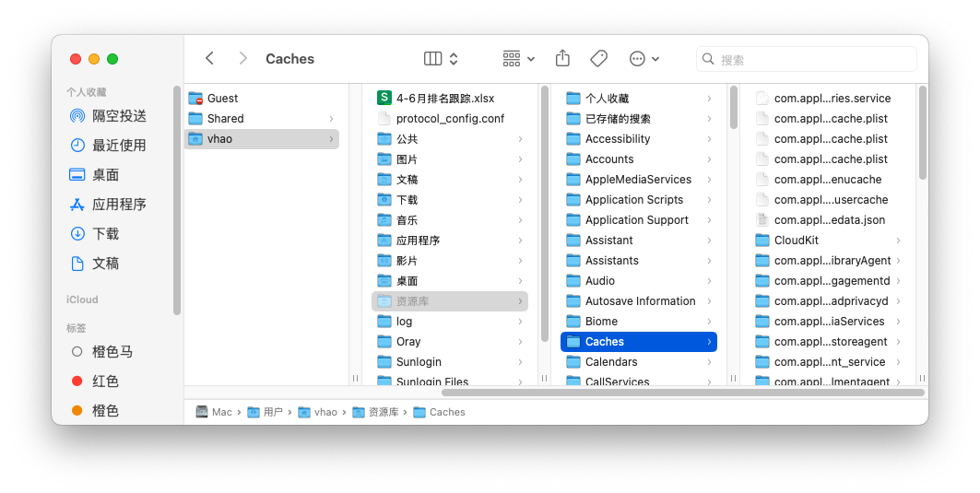Select the red (红色) tag
The width and height of the screenshot is (980, 493).
pyautogui.click(x=105, y=381)
